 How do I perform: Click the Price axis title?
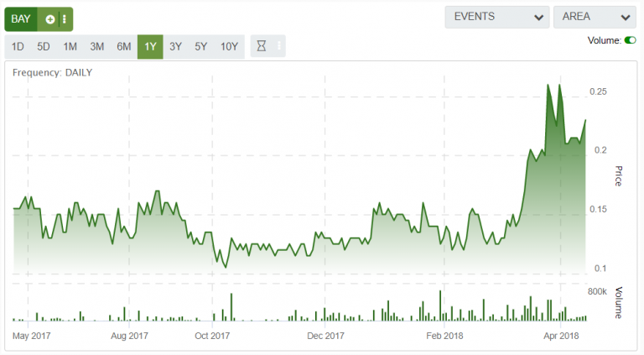(x=619, y=176)
